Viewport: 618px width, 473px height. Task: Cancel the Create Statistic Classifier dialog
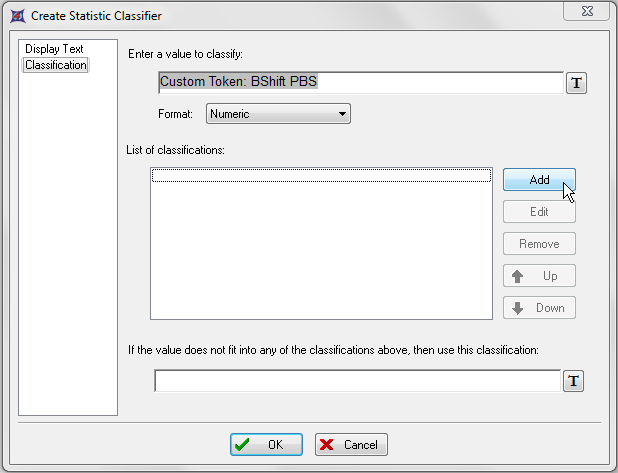(x=351, y=445)
